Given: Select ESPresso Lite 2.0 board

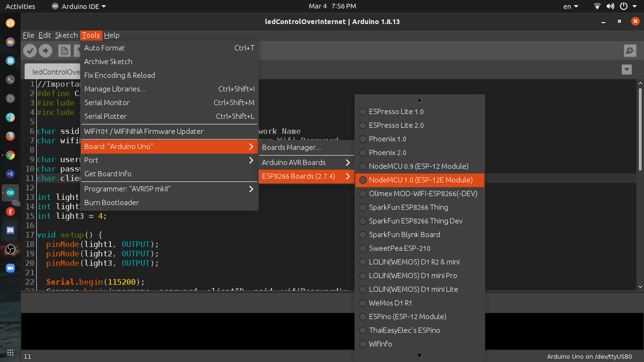Looking at the screenshot, I should (x=420, y=125).
